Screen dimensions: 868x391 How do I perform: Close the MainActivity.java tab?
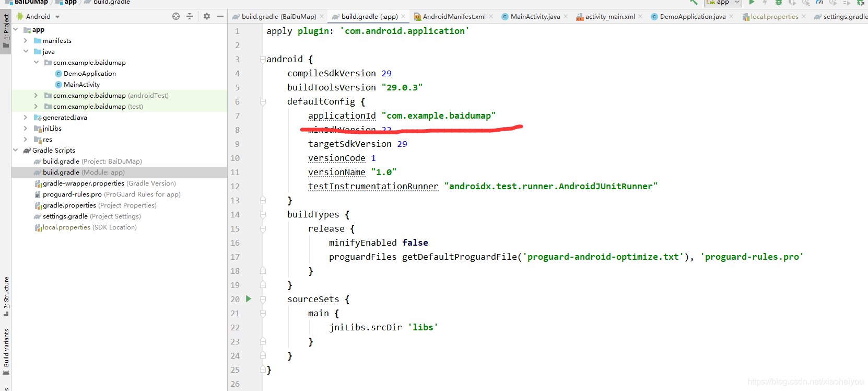pos(566,17)
